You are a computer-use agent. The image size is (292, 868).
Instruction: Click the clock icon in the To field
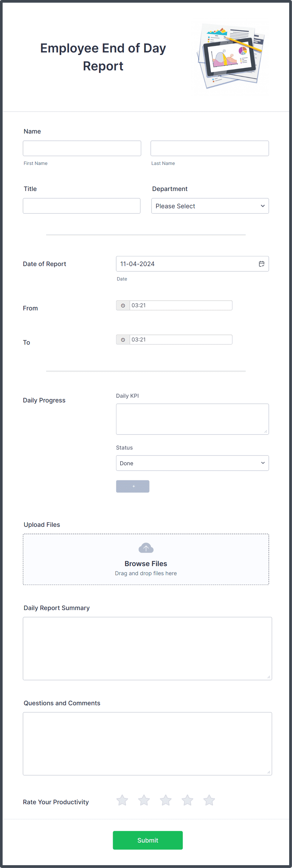tap(123, 340)
